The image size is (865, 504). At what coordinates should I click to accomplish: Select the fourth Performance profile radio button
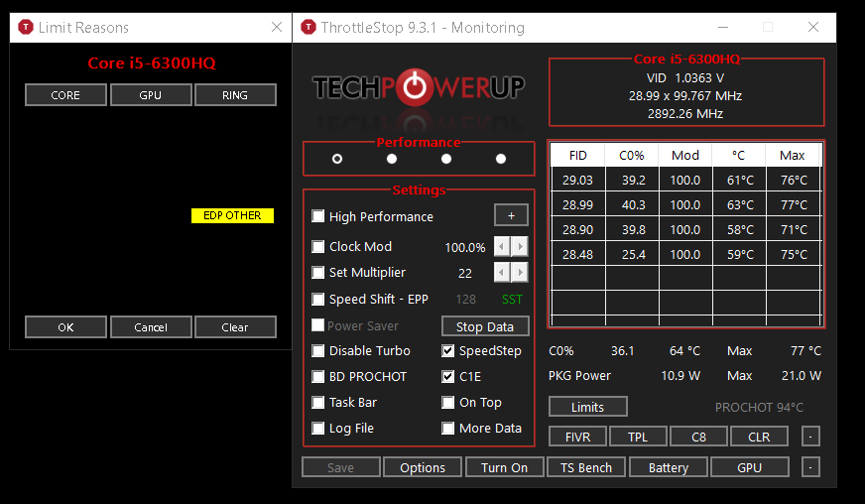(501, 159)
